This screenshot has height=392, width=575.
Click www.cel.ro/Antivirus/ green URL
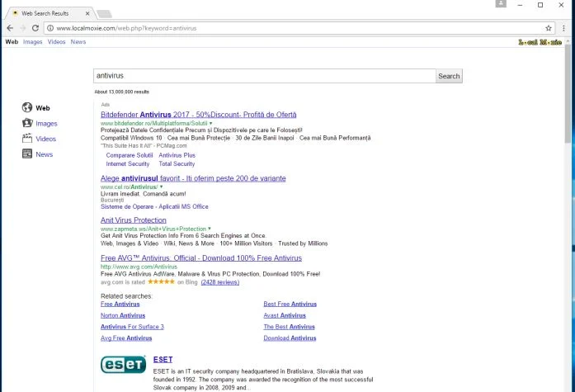pyautogui.click(x=129, y=187)
